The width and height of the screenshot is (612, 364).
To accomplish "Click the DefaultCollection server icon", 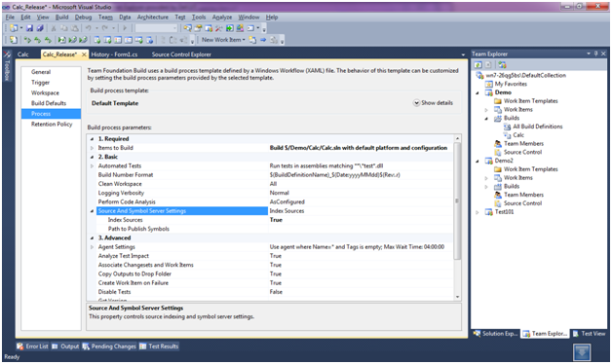I will click(x=480, y=75).
